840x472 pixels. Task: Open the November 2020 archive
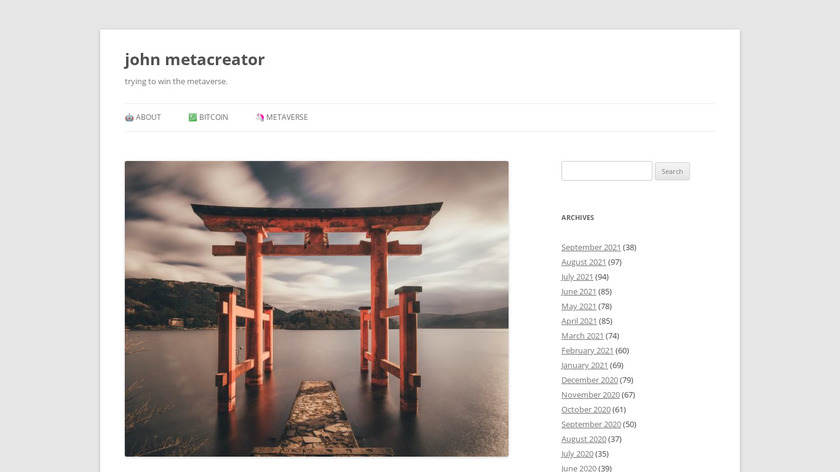590,395
